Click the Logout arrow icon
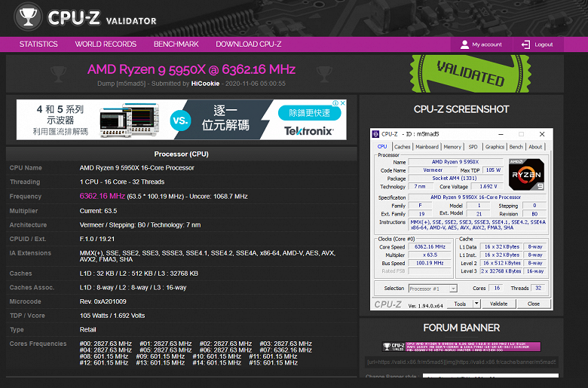 pos(525,44)
